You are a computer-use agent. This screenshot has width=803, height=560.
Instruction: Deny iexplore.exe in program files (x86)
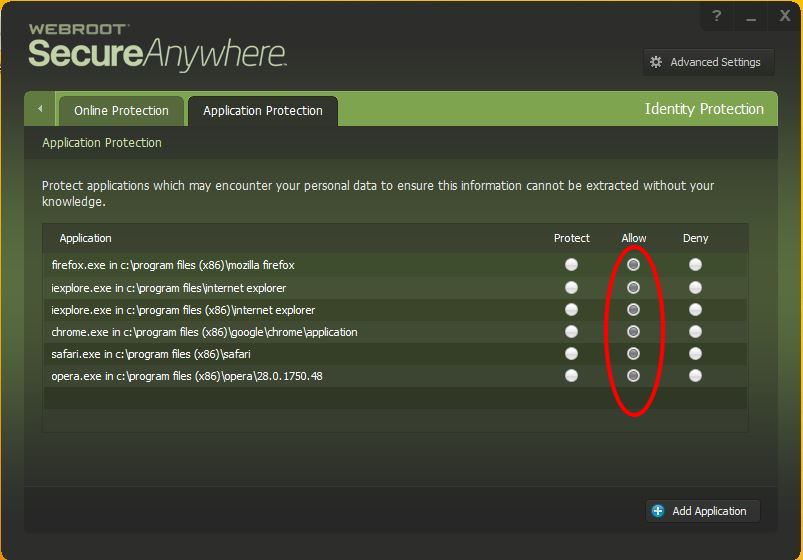pyautogui.click(x=695, y=310)
